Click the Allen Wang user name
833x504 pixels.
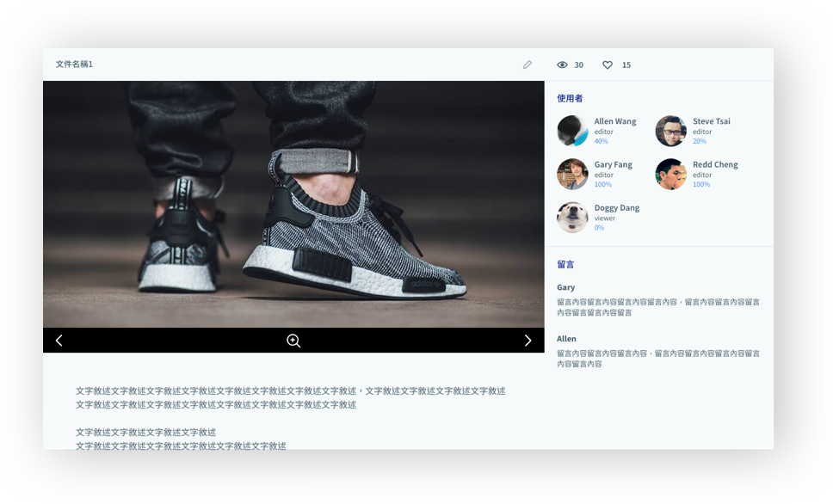[x=615, y=121]
